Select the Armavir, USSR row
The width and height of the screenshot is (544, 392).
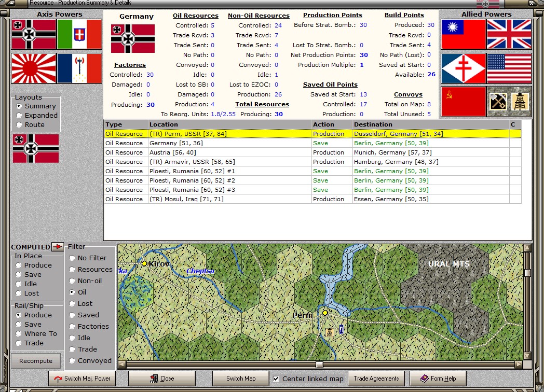[312, 162]
